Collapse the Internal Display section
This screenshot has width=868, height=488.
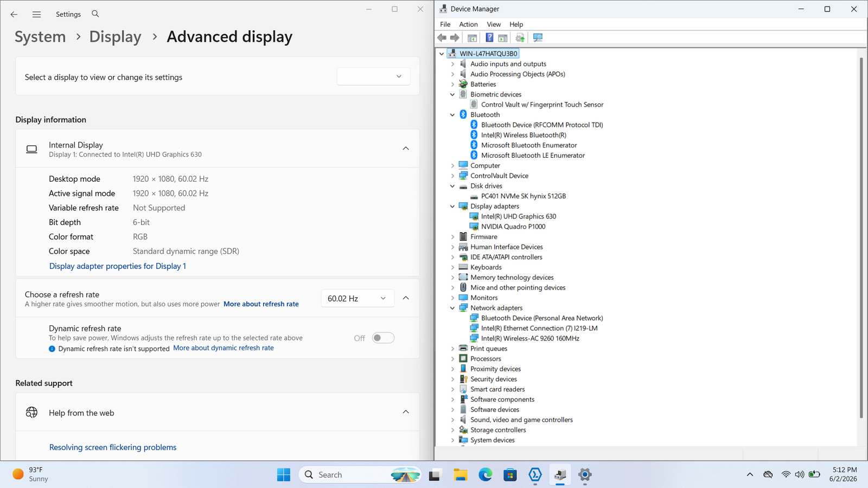click(x=406, y=149)
